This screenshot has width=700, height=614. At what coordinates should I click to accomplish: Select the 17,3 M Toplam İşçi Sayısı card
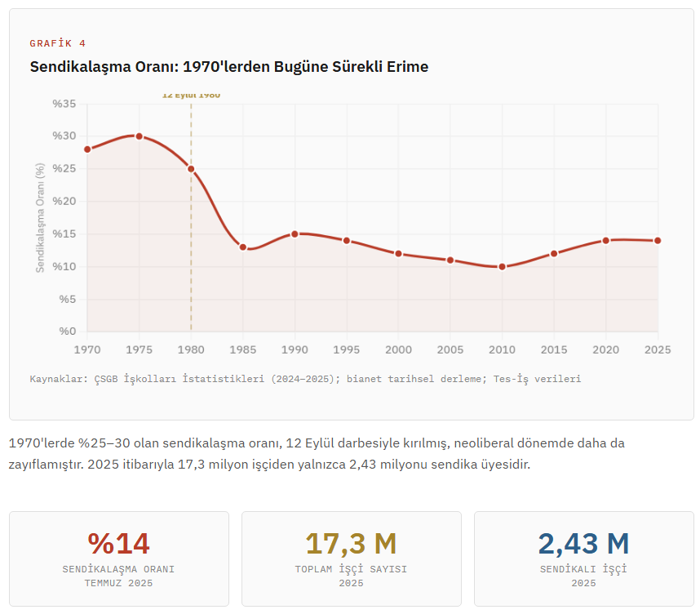click(x=351, y=558)
